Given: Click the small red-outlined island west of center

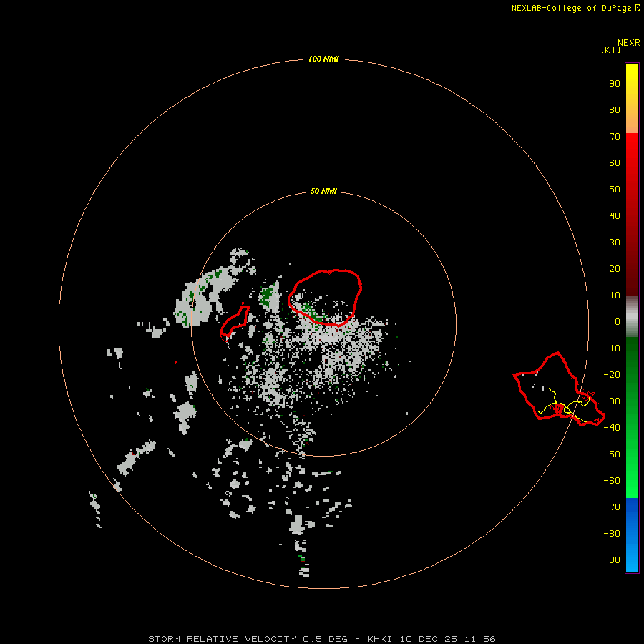Looking at the screenshot, I should 235,321.
